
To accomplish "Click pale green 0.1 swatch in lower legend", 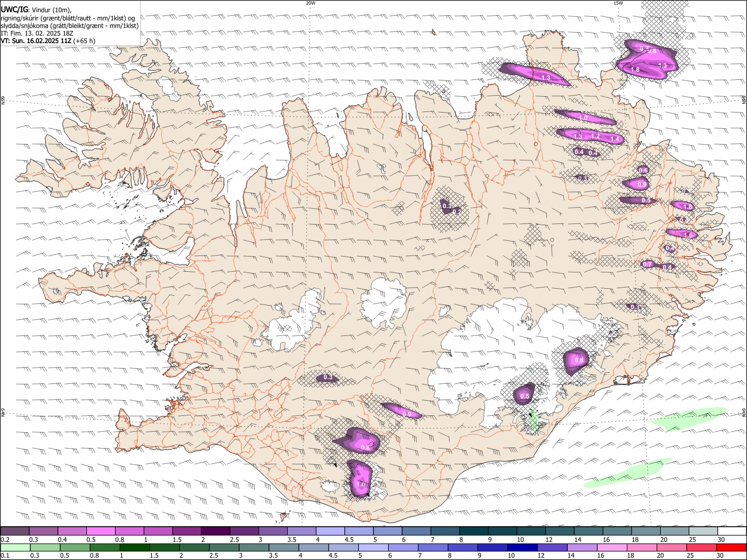I will (15, 547).
